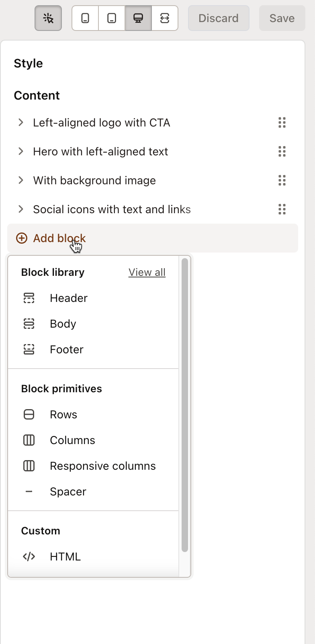Switch to mobile preview mode
The height and width of the screenshot is (644, 315).
coord(85,18)
